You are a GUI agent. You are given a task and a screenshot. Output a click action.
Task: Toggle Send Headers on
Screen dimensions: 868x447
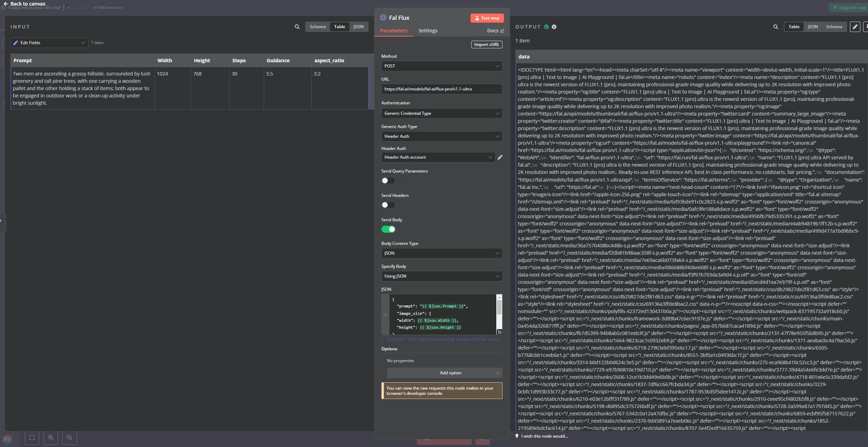pyautogui.click(x=388, y=205)
